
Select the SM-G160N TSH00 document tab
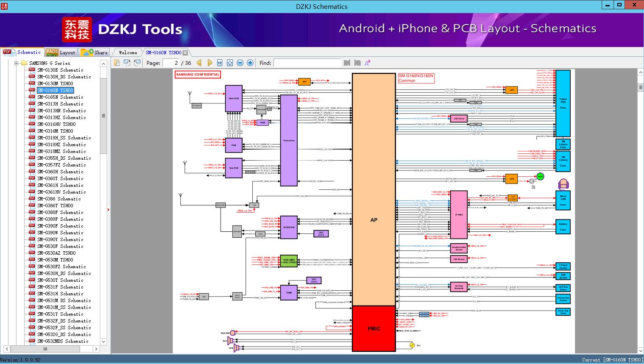[163, 53]
